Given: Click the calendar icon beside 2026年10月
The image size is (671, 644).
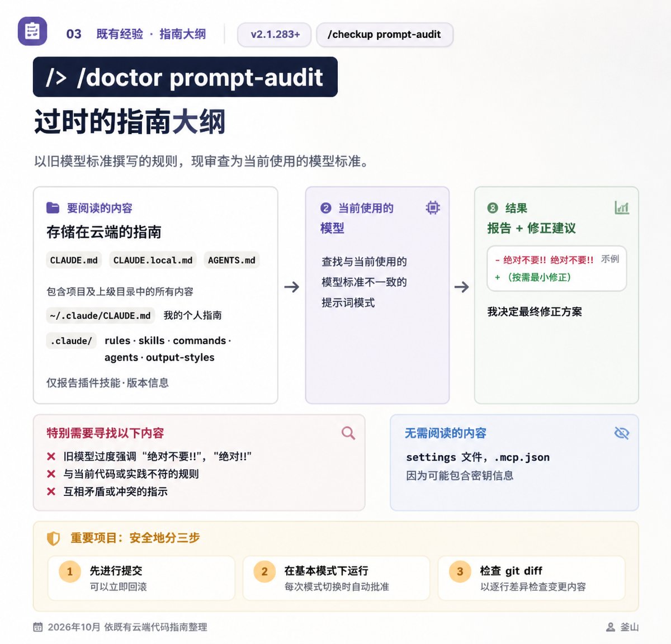Looking at the screenshot, I should click(x=38, y=627).
